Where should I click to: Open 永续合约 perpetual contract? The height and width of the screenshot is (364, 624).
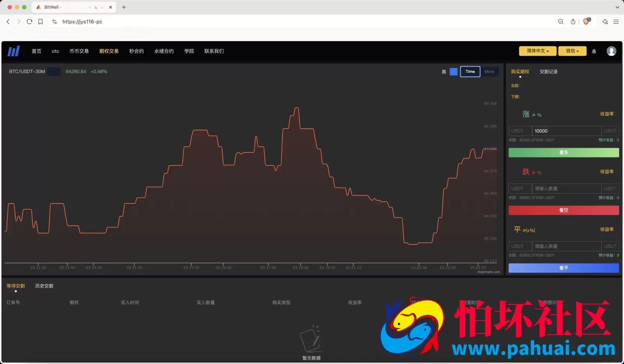(164, 51)
